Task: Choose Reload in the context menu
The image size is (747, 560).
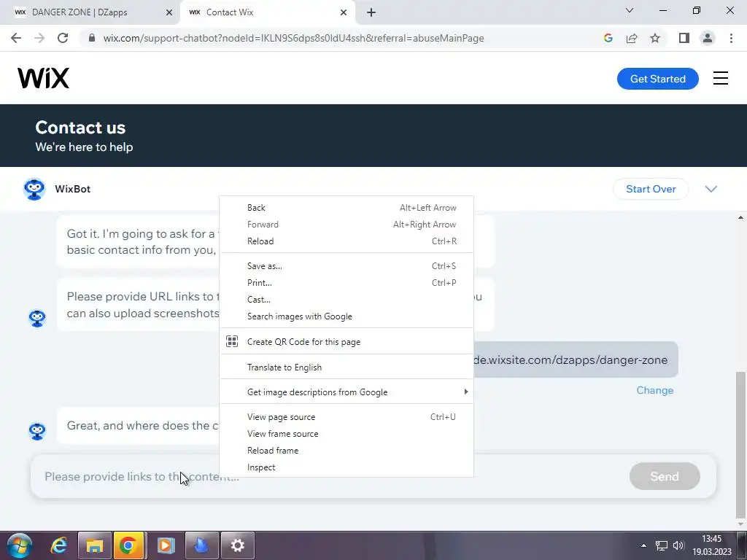Action: click(x=347, y=241)
